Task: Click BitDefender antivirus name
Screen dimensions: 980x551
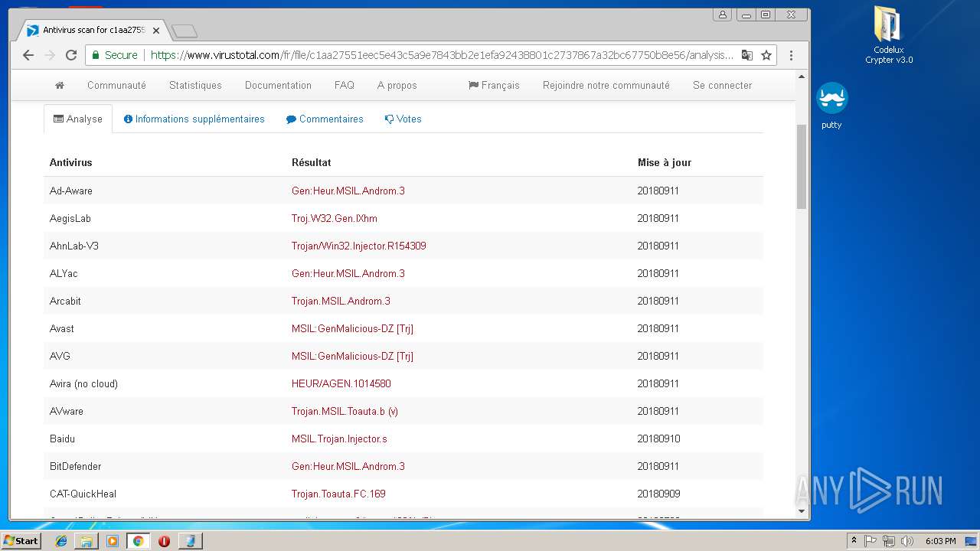Action: point(76,466)
